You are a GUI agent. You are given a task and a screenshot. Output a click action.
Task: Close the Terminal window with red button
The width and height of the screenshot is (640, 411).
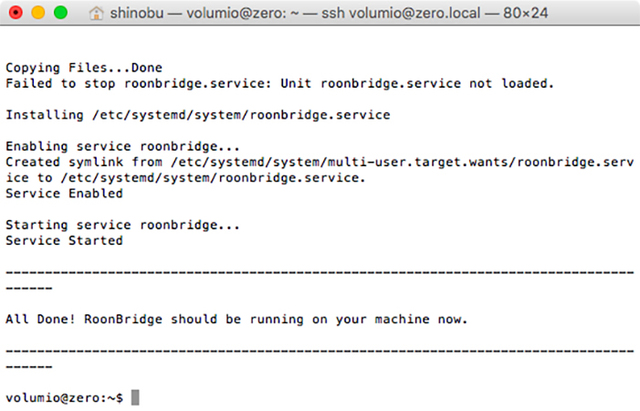pyautogui.click(x=16, y=14)
